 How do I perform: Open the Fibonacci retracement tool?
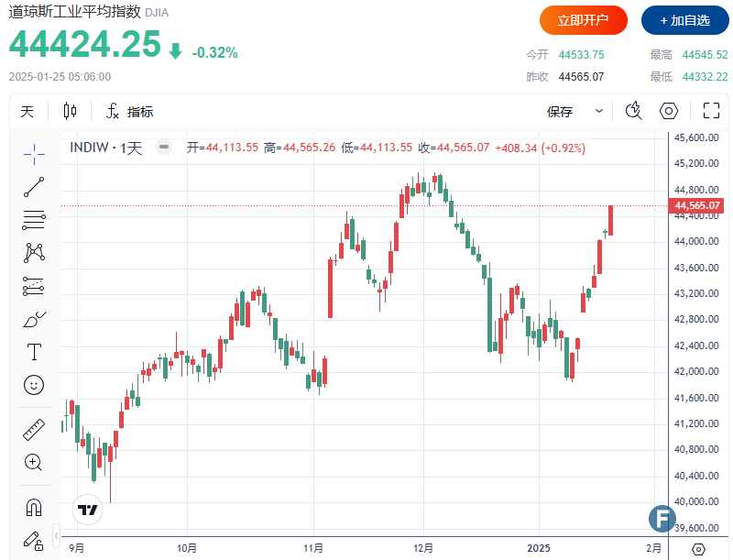[34, 220]
